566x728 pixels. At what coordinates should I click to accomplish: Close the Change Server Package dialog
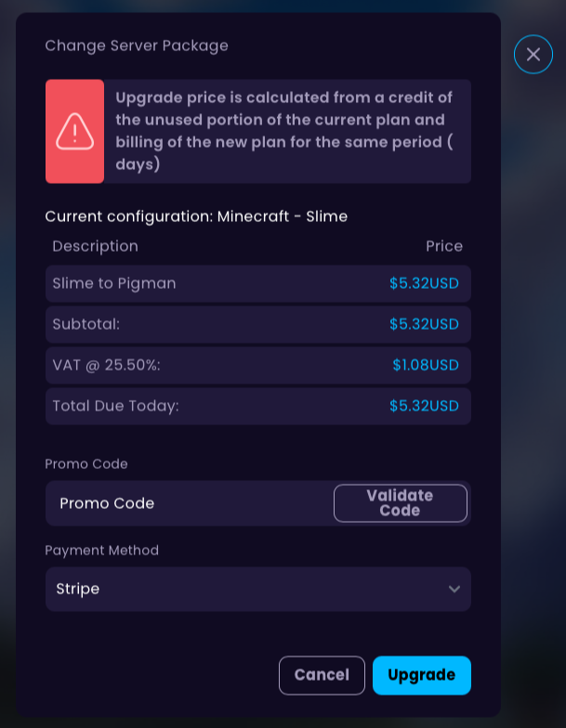click(x=533, y=54)
